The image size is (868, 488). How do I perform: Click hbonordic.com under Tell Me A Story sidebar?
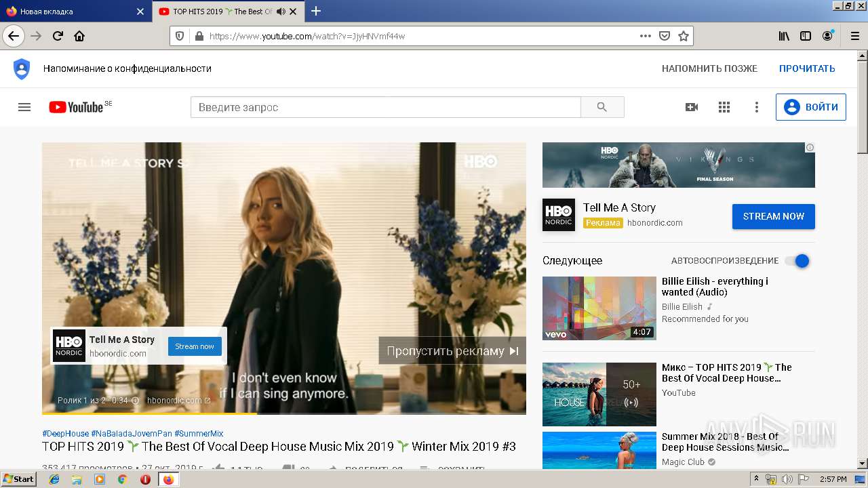pyautogui.click(x=655, y=223)
